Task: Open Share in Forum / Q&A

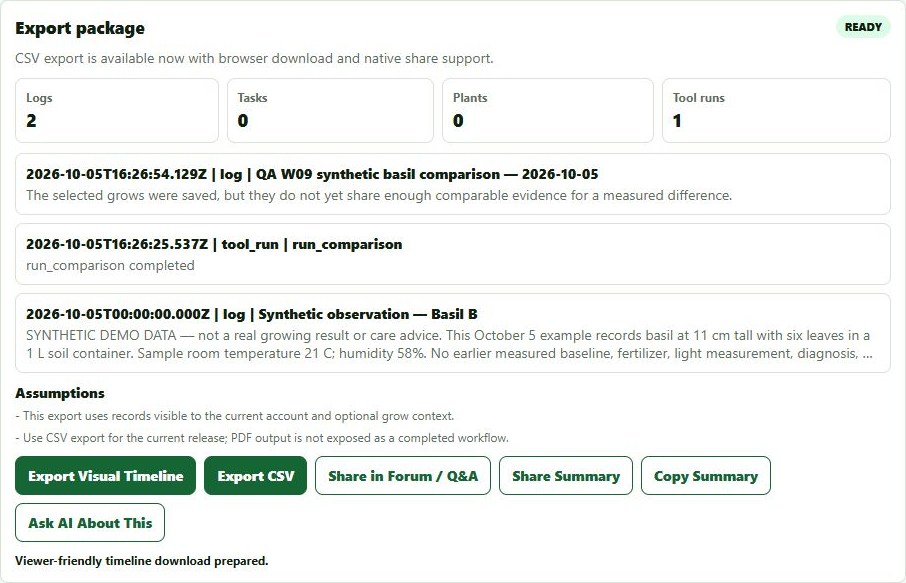Action: pyautogui.click(x=403, y=476)
